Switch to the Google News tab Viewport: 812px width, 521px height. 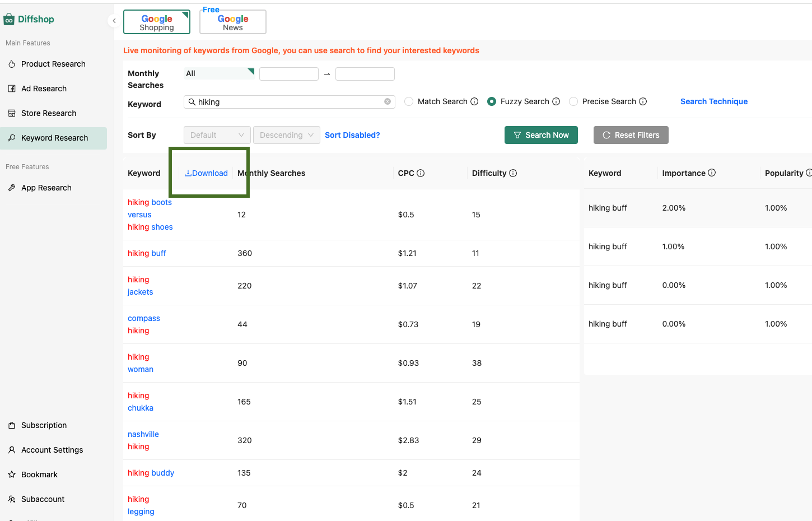tap(232, 21)
